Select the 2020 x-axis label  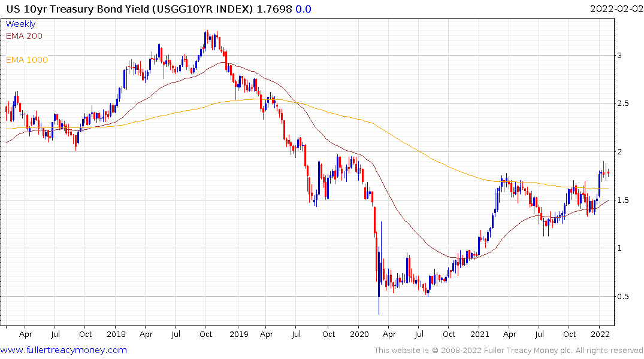click(359, 334)
